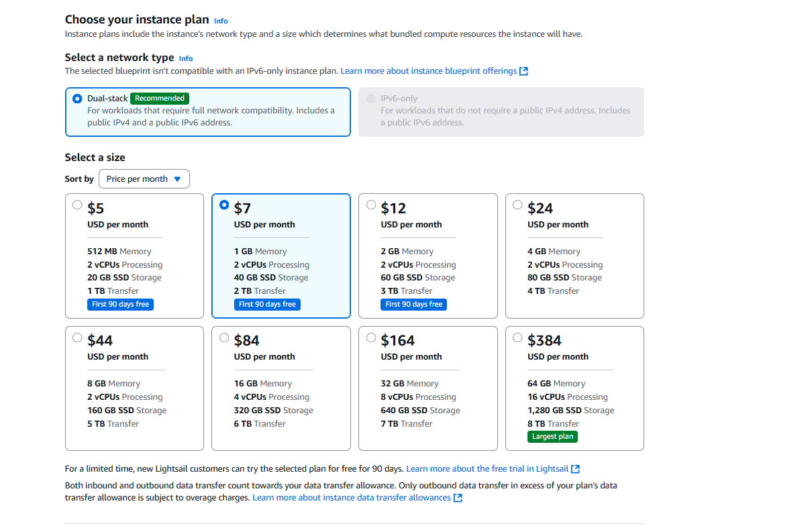
Task: Click the dropdown arrow in Sort by selector
Action: coord(177,179)
